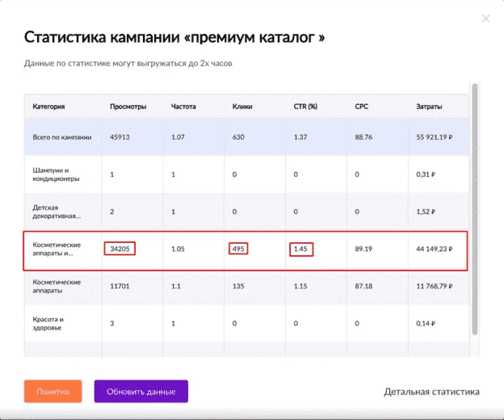Click total CTR value 1.37

[x=300, y=137]
